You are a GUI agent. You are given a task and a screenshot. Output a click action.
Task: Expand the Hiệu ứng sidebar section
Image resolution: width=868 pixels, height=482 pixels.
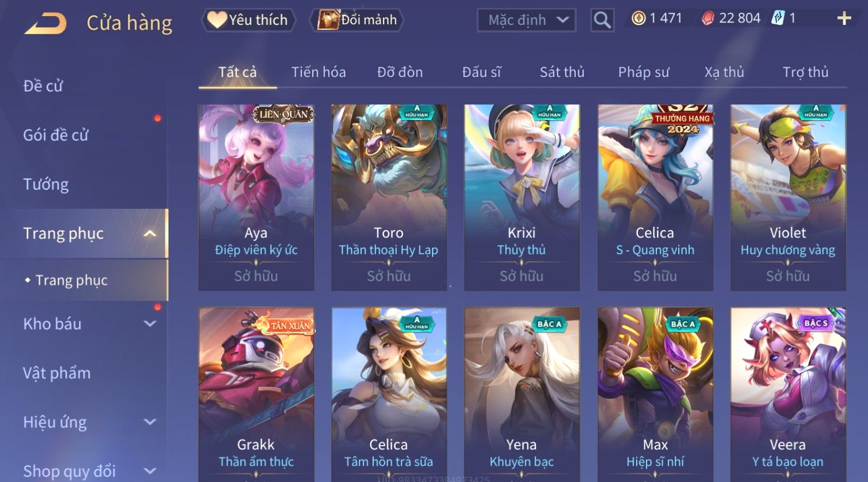coord(149,422)
